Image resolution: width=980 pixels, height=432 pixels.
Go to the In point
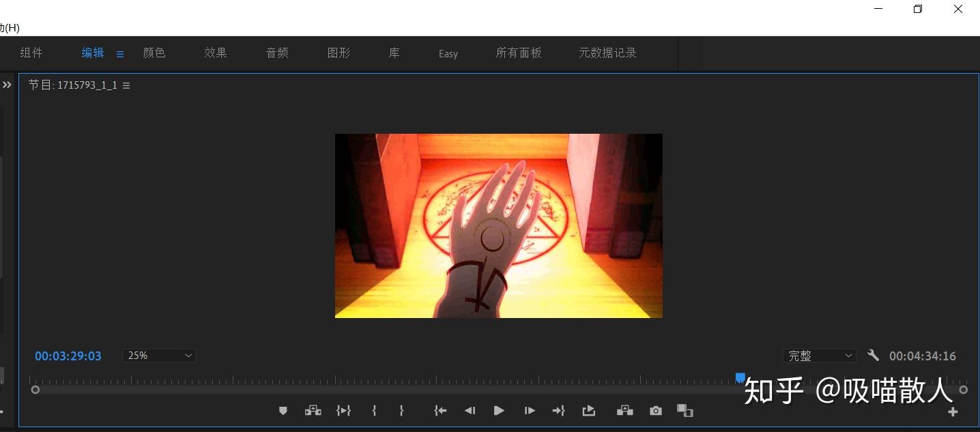440,410
